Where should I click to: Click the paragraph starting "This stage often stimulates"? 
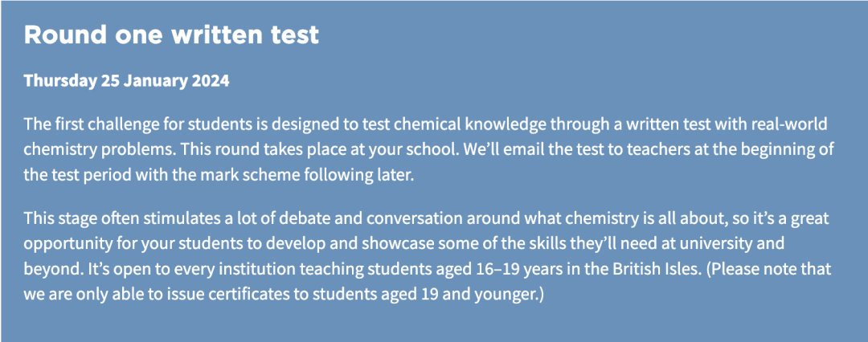[428, 255]
